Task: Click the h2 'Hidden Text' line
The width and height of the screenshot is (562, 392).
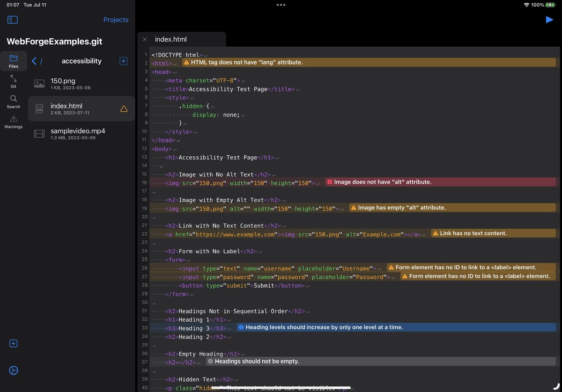Action: [199, 379]
